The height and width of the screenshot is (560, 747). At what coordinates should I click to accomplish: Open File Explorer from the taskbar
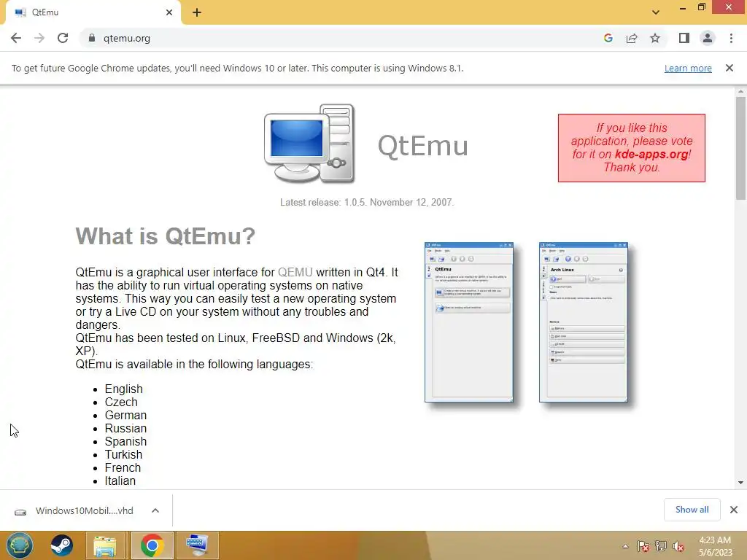click(x=105, y=545)
